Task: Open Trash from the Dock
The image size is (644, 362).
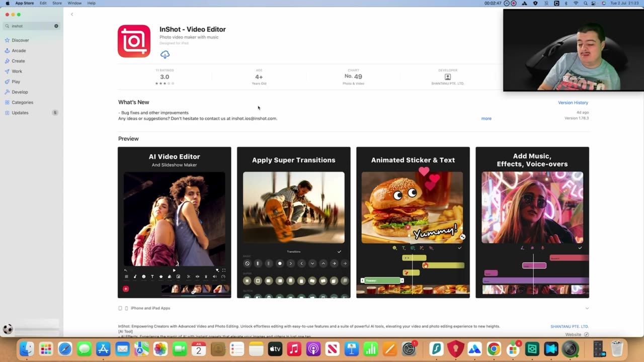Action: [617, 349]
